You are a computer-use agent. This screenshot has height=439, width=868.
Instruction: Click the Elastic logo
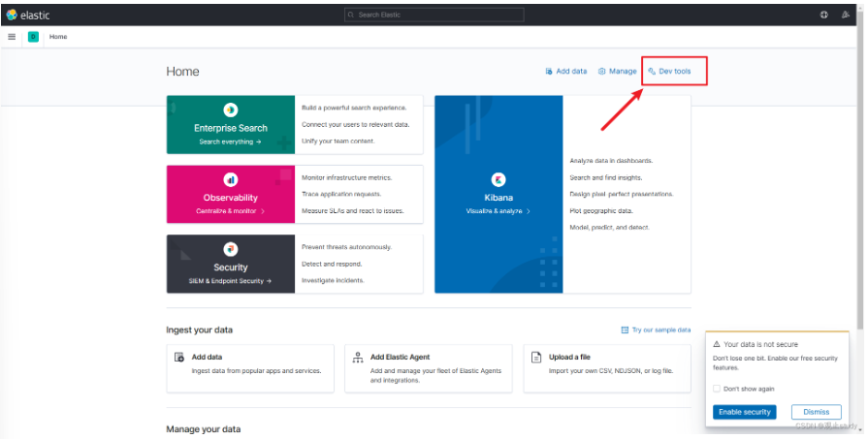[28, 15]
